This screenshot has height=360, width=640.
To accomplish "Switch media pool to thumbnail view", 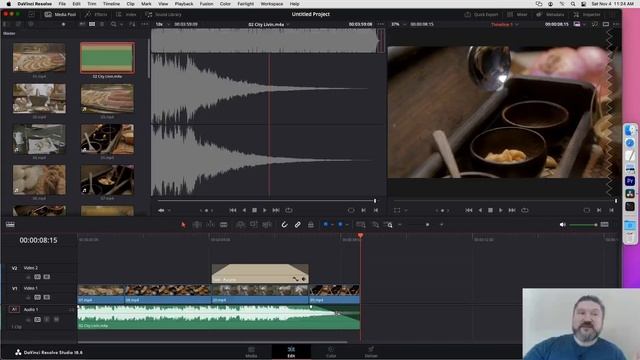I will coord(92,24).
